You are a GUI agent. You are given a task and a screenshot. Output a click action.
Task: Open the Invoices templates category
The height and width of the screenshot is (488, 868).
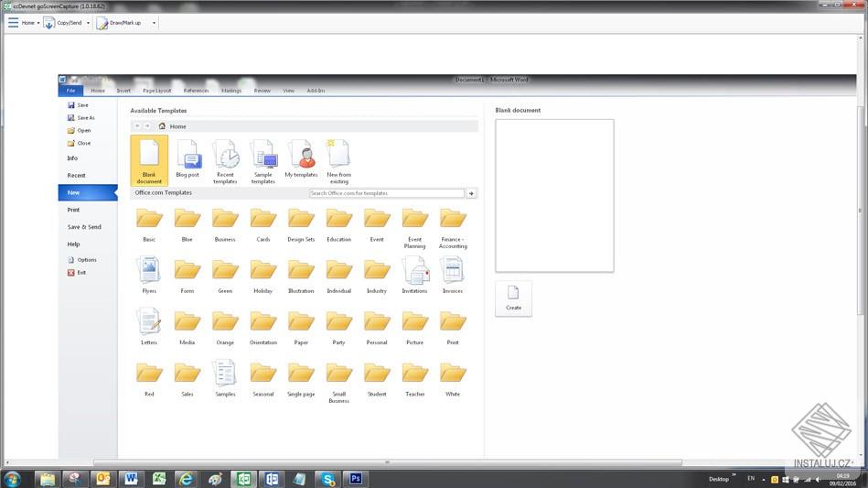(x=453, y=276)
